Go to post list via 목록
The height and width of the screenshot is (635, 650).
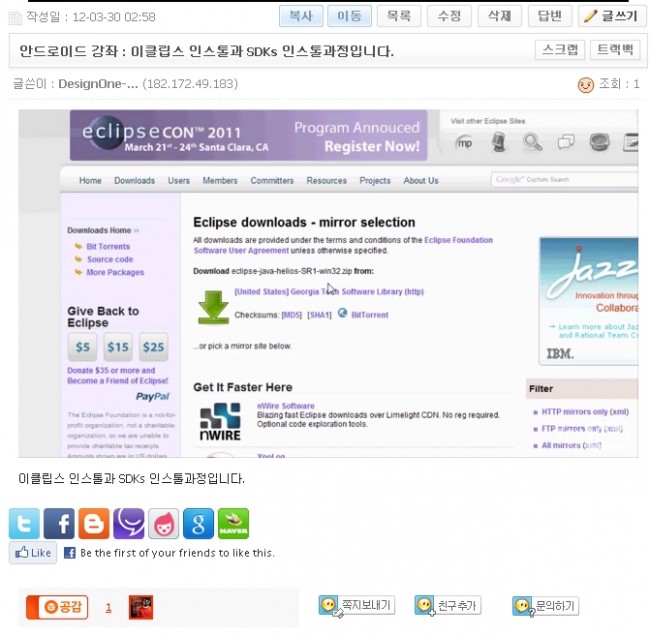398,16
